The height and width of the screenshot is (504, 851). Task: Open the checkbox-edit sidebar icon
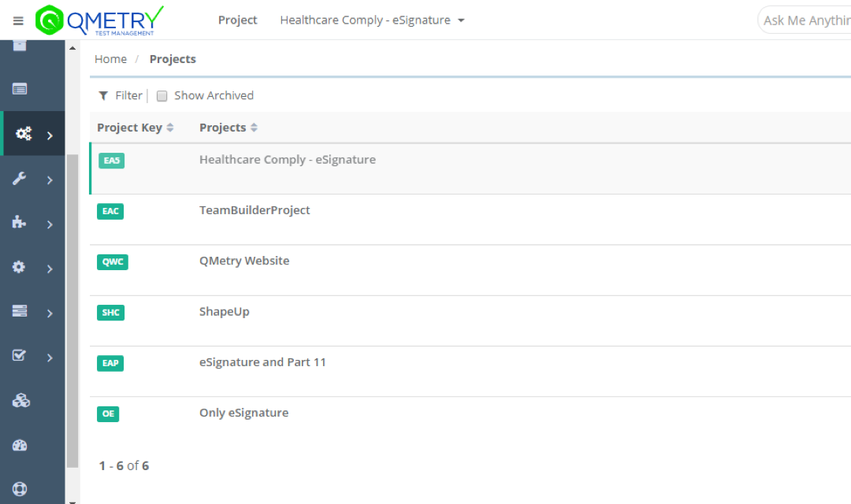tap(19, 355)
